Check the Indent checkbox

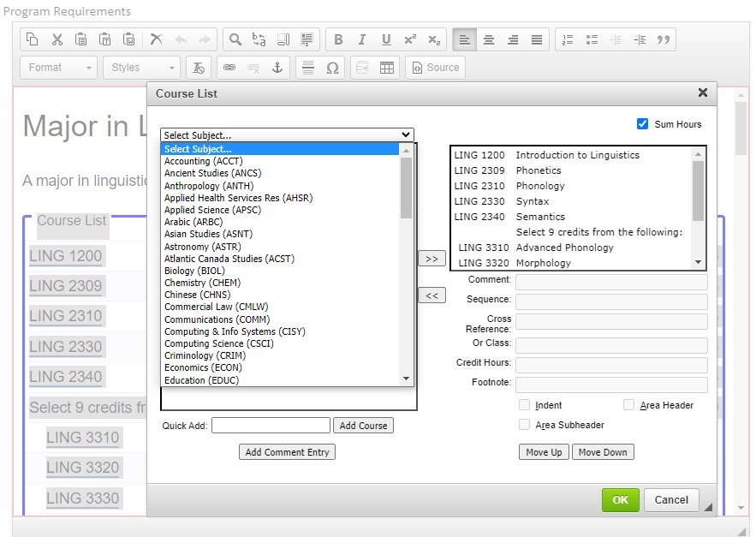(x=525, y=405)
